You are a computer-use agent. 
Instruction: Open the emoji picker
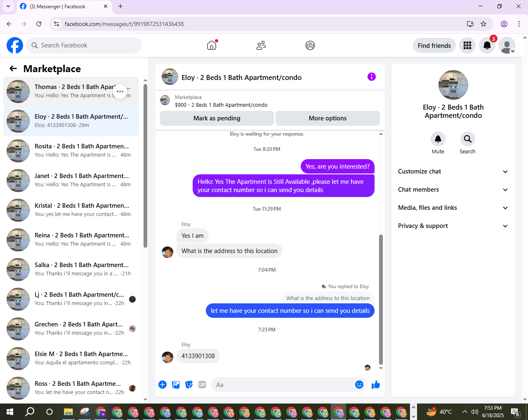(359, 385)
